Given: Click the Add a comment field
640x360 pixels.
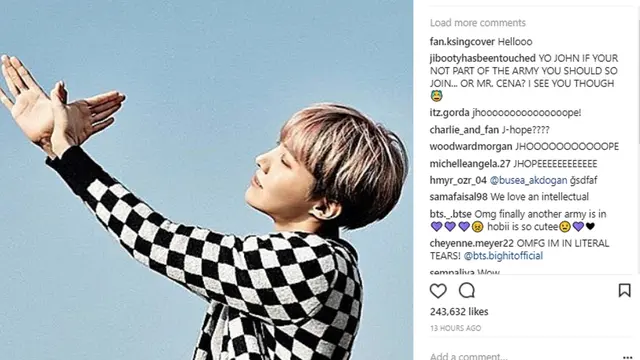Looking at the screenshot, I should [x=524, y=356].
